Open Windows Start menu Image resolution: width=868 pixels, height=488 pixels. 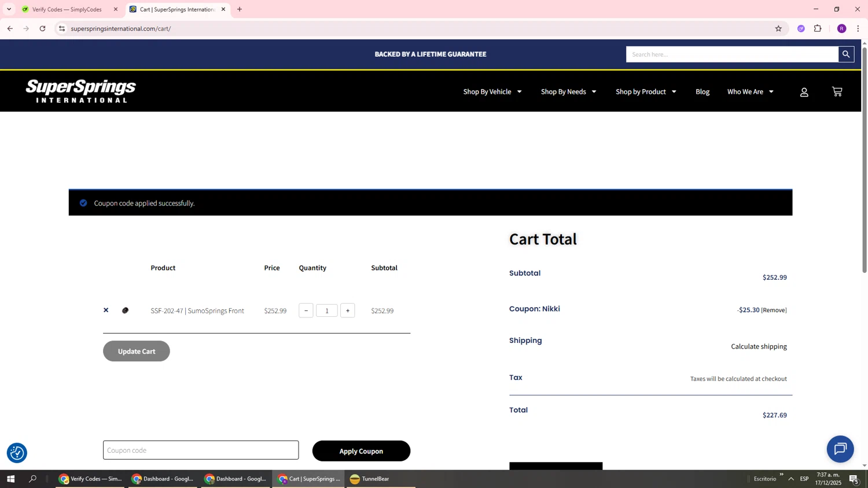point(10,479)
